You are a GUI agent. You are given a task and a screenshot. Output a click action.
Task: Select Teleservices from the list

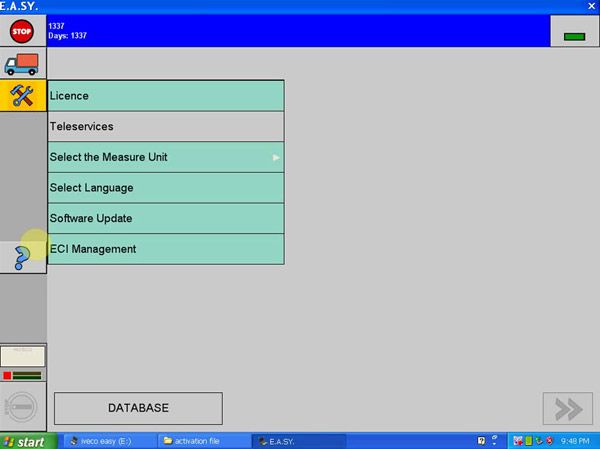point(166,127)
